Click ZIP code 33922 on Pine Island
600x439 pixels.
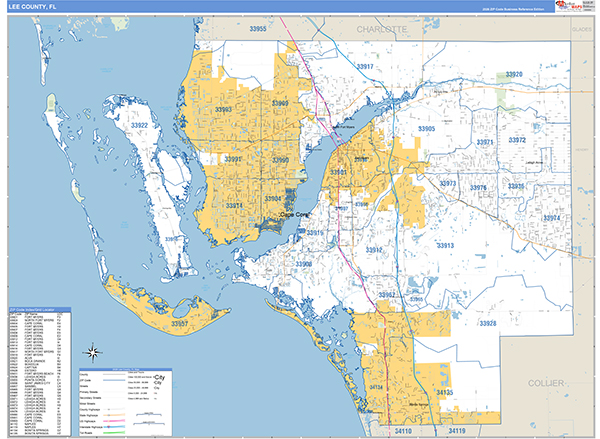(139, 126)
